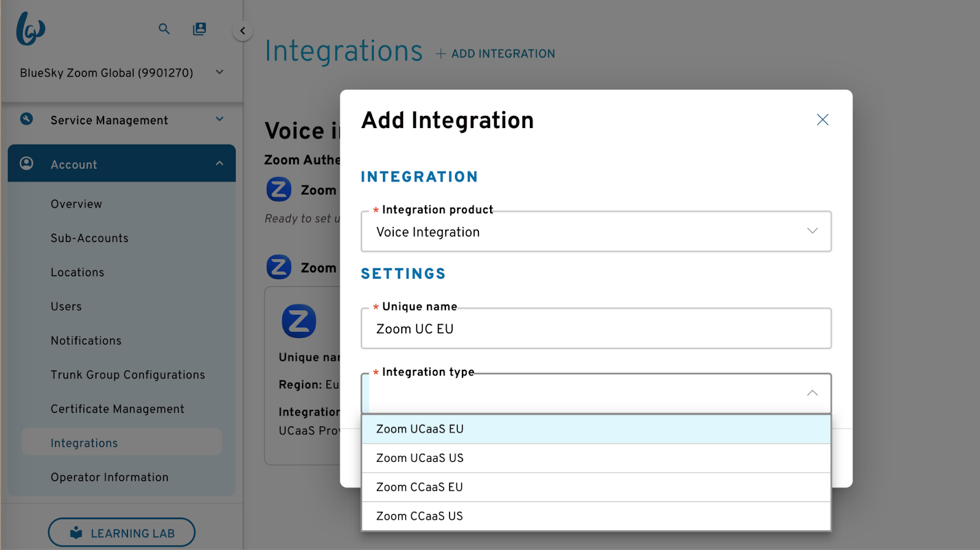Click the SETTINGS section heading
Screen dimensions: 980x550
pos(403,274)
